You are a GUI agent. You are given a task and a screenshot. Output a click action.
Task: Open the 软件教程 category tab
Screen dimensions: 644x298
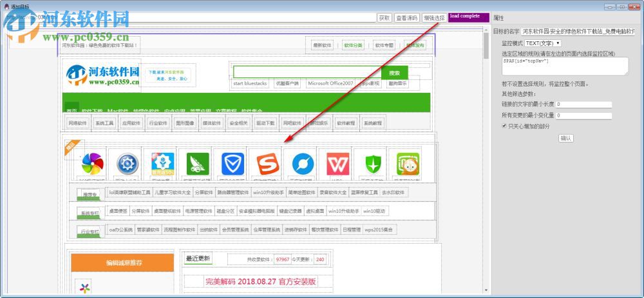point(345,123)
